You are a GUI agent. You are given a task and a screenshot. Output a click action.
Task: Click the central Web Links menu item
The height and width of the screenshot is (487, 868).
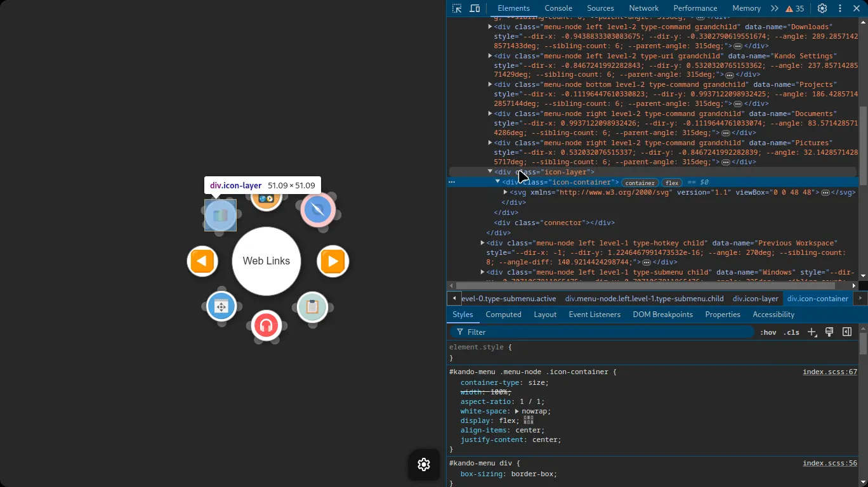[x=266, y=261]
